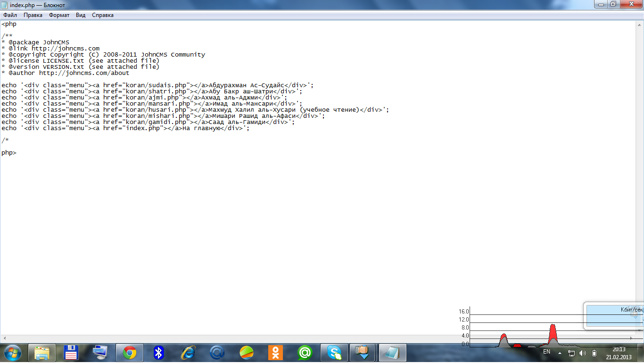The image size is (644, 363).
Task: Open the Start menu orb
Action: (x=12, y=352)
